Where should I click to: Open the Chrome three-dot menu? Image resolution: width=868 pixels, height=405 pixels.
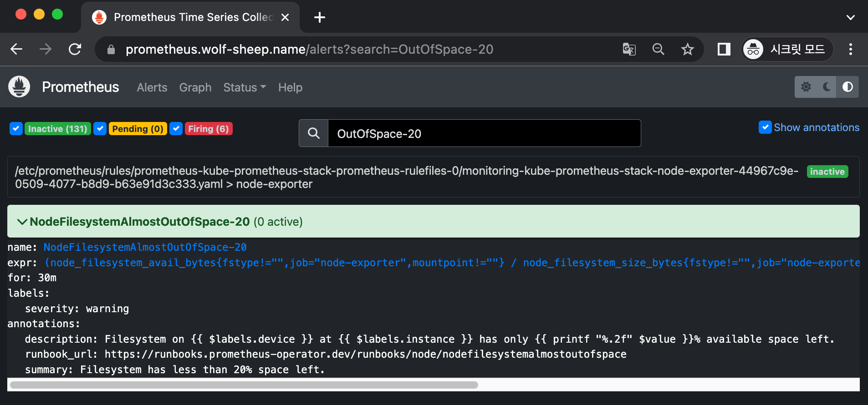click(850, 49)
